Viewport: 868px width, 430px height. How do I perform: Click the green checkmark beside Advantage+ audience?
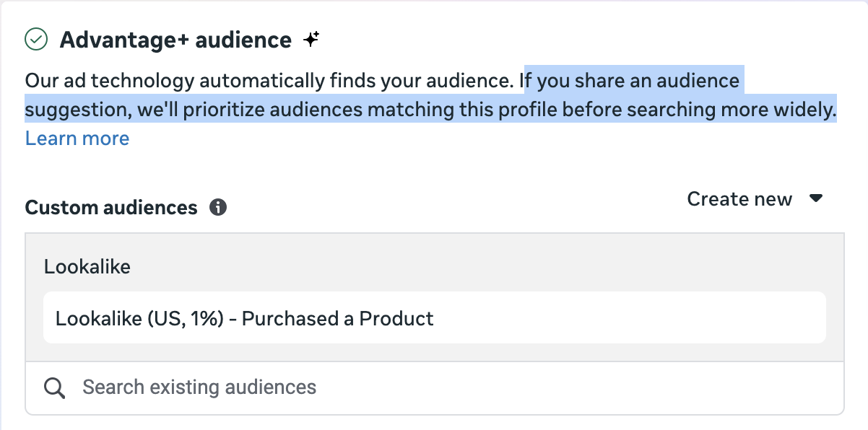[x=36, y=39]
